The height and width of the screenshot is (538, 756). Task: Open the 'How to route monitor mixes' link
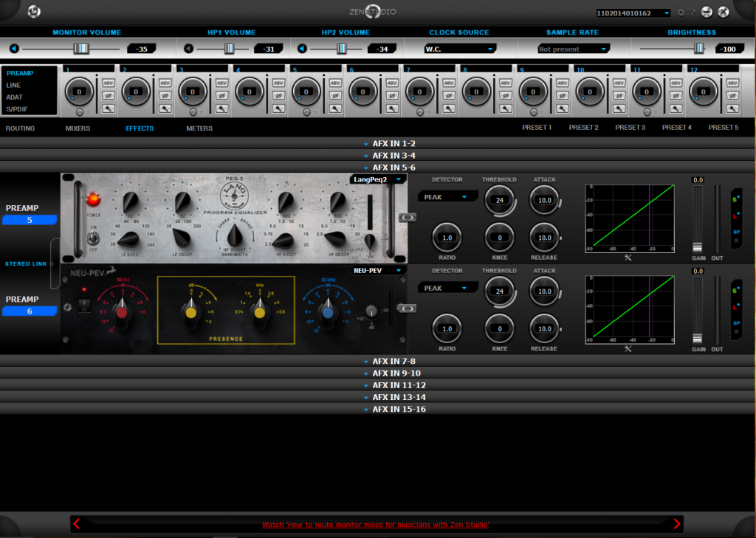375,525
